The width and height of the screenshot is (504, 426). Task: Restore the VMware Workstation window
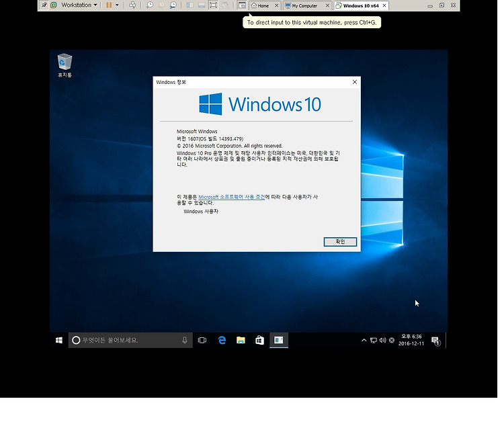[442, 5]
